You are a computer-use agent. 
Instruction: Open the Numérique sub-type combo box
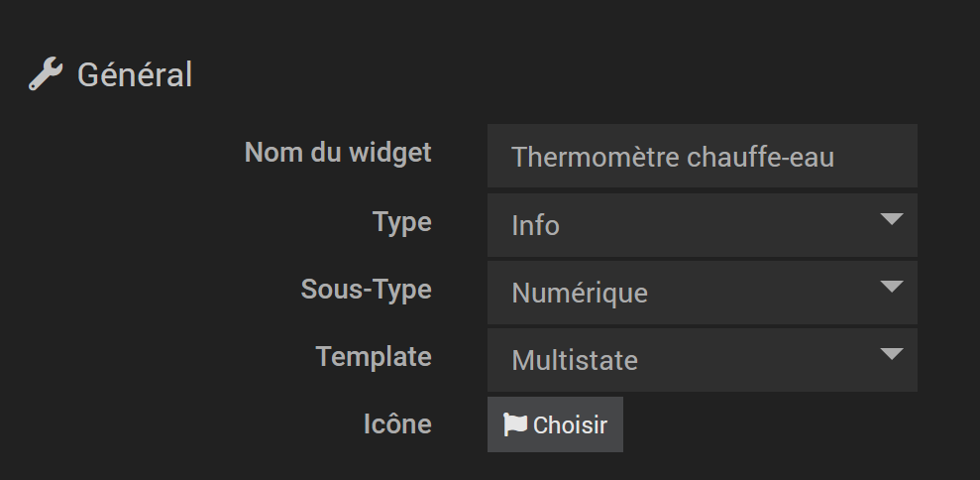pos(703,293)
